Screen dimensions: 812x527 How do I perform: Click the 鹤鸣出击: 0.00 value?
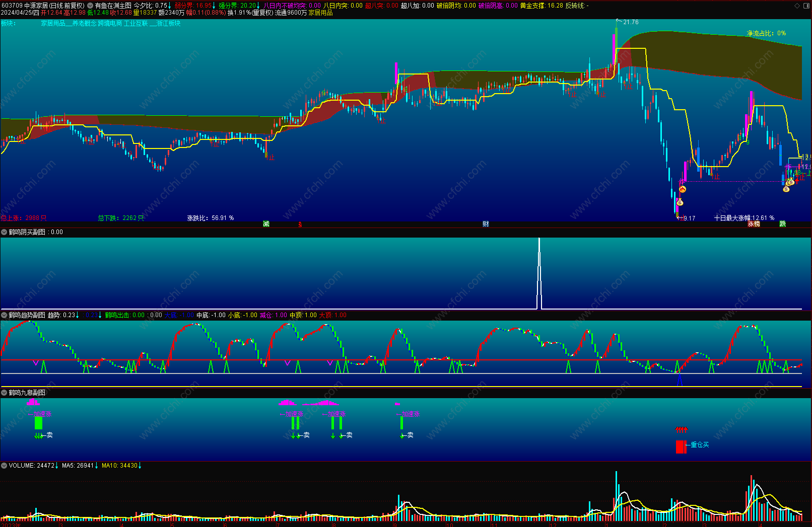click(124, 315)
